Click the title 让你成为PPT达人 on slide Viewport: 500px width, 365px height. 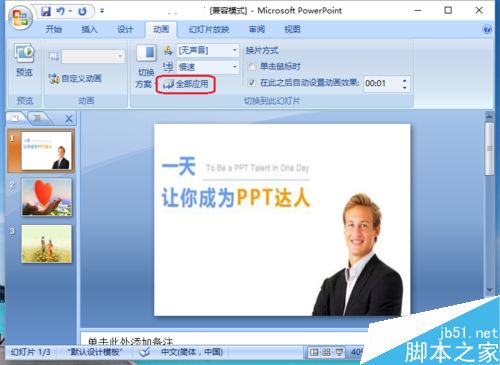tap(236, 197)
